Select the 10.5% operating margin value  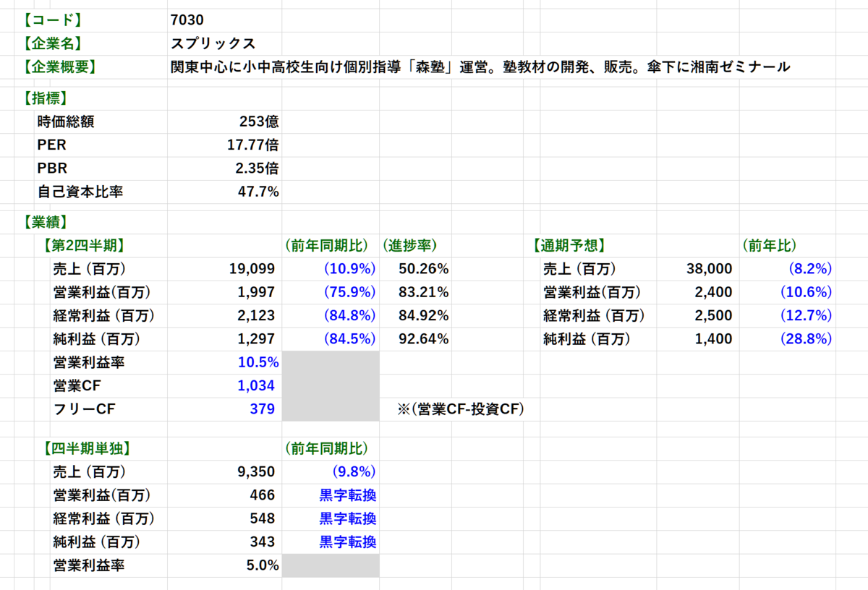click(258, 362)
